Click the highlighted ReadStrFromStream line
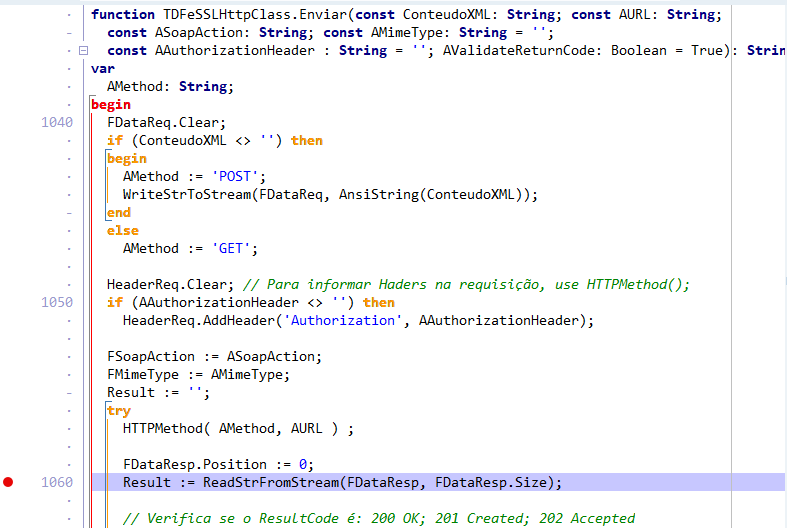This screenshot has width=787, height=528. click(x=438, y=482)
